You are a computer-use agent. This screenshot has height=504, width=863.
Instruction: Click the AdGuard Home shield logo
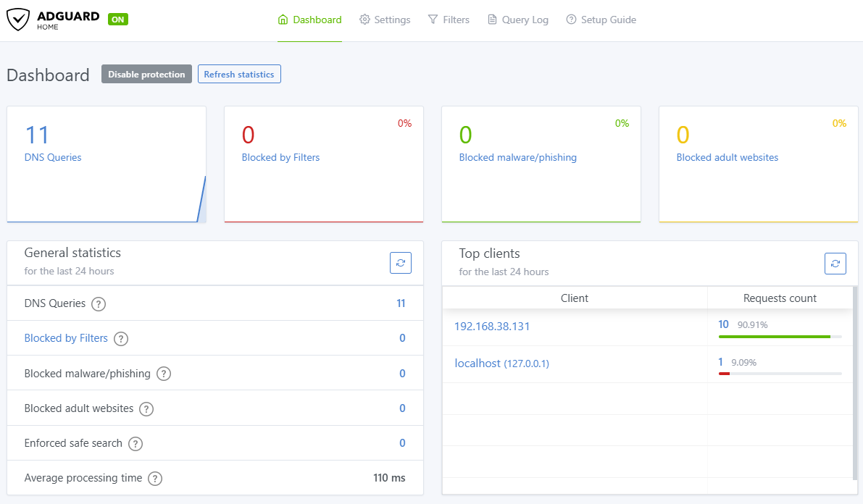(x=17, y=20)
